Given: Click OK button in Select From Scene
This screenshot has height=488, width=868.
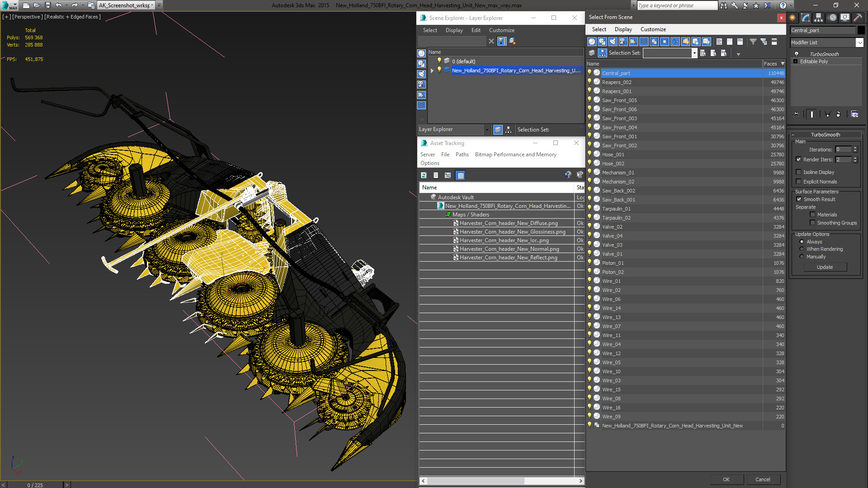Looking at the screenshot, I should [x=726, y=479].
